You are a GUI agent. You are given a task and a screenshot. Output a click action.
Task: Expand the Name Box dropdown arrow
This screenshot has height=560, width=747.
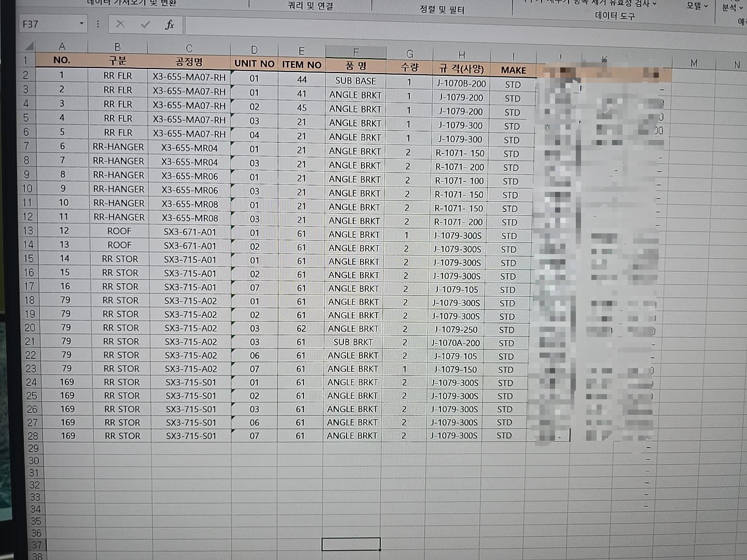point(81,24)
